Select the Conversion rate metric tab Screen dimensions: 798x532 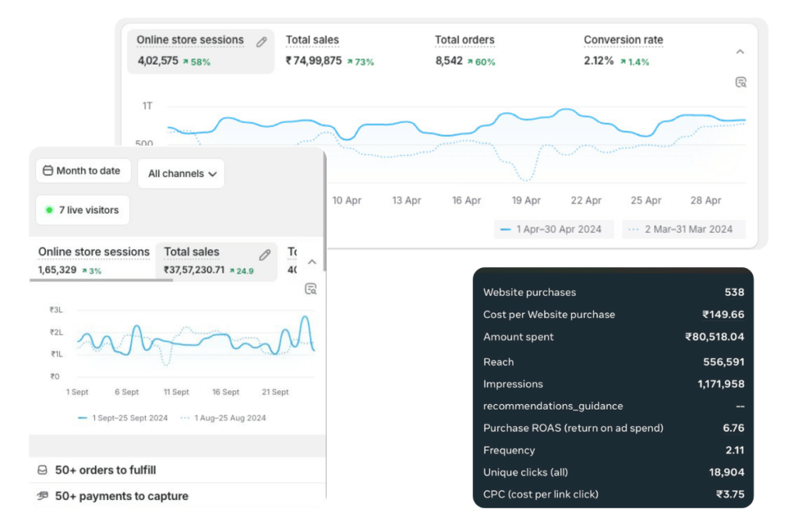pos(623,41)
